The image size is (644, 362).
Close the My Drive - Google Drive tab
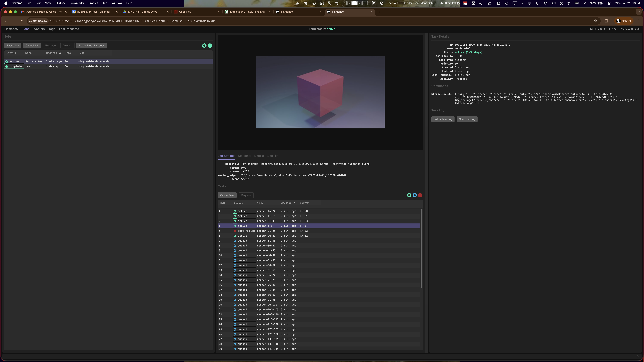click(x=168, y=12)
